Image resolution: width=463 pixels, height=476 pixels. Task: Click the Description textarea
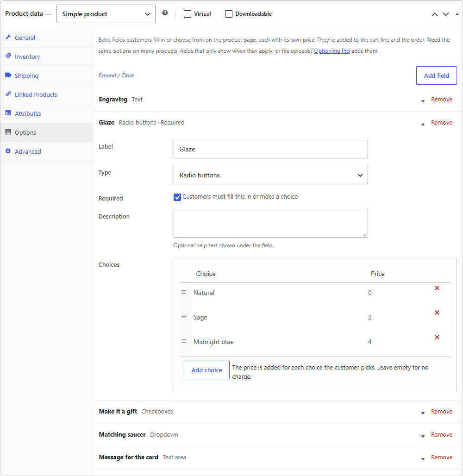click(271, 224)
